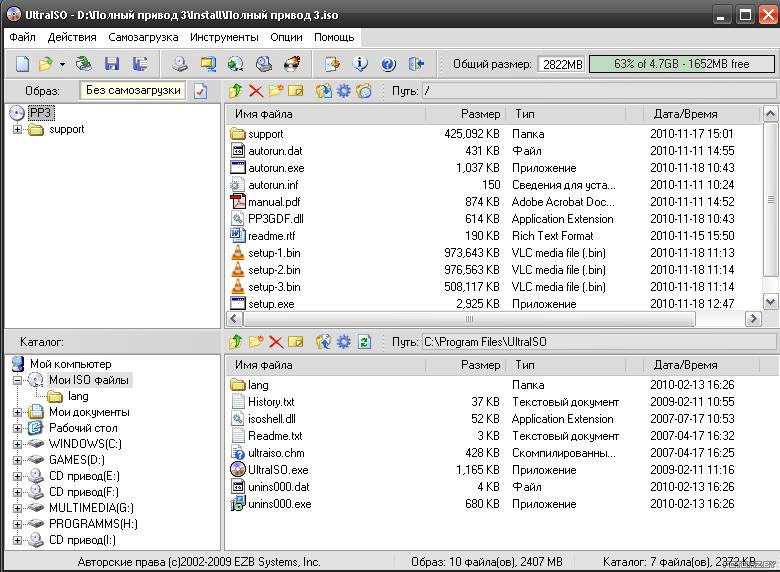Click the Без самозагрузки boot field
The image size is (780, 572).
(x=133, y=91)
